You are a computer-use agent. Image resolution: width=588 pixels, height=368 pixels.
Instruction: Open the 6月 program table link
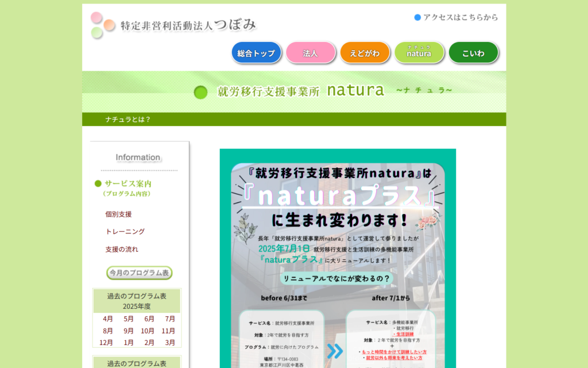pyautogui.click(x=149, y=319)
